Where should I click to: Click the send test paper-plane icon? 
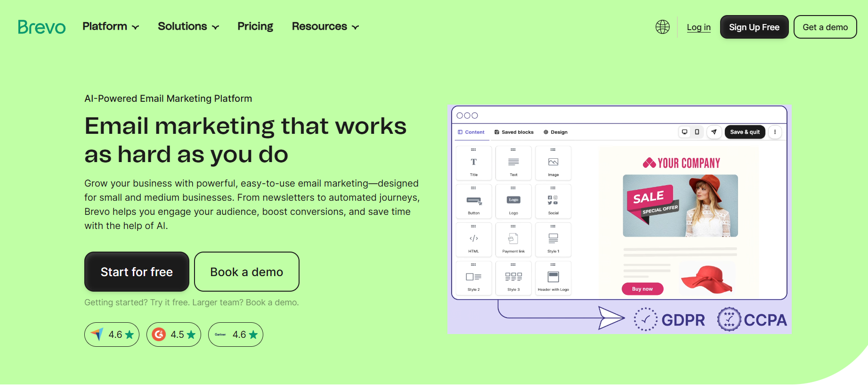point(714,132)
